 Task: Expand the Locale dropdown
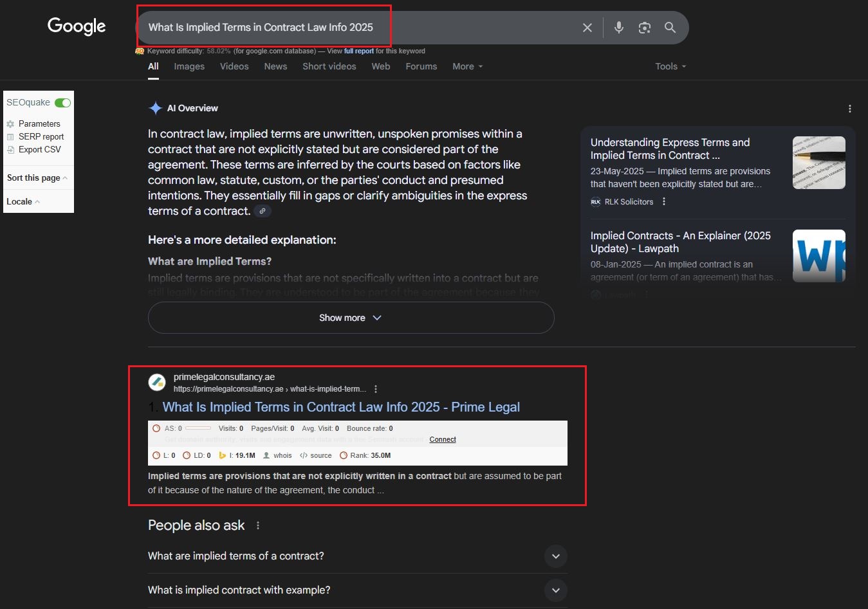click(x=23, y=201)
